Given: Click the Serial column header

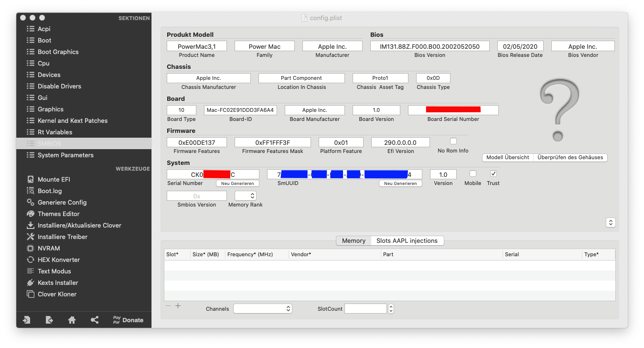Looking at the screenshot, I should pyautogui.click(x=542, y=254).
